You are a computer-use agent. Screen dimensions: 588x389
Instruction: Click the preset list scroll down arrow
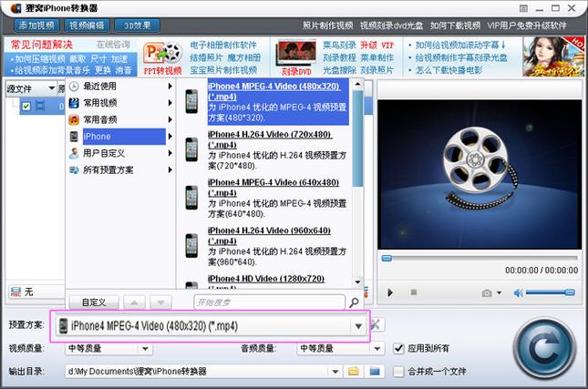(357, 282)
